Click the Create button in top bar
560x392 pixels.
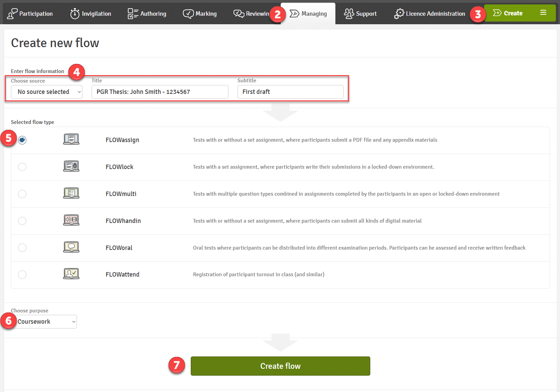tap(508, 13)
